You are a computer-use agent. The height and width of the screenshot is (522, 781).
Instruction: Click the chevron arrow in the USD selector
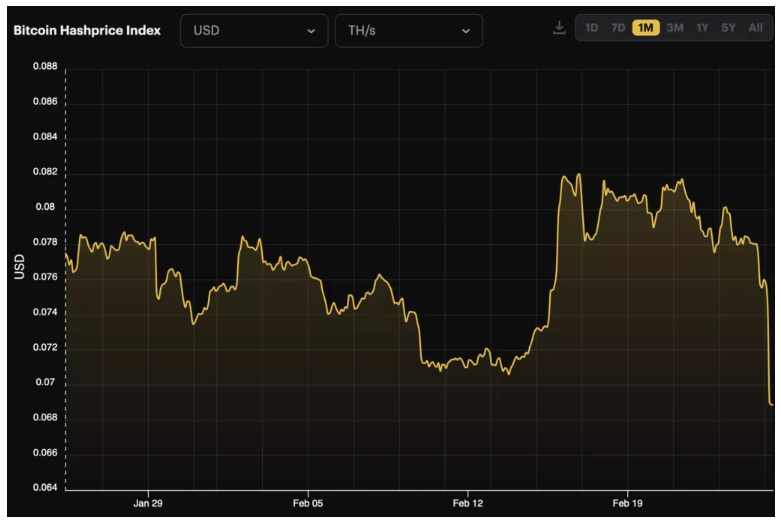click(x=311, y=31)
